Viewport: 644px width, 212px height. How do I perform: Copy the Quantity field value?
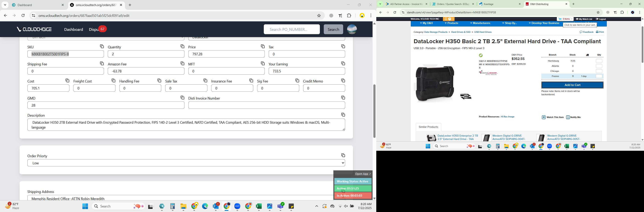182,47
